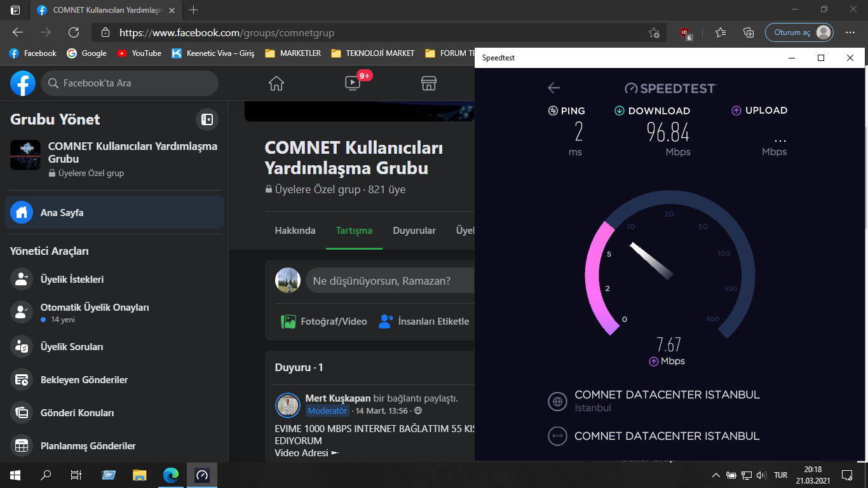The width and height of the screenshot is (868, 488).
Task: Click the Duyuru · 1 heading
Action: (x=299, y=367)
